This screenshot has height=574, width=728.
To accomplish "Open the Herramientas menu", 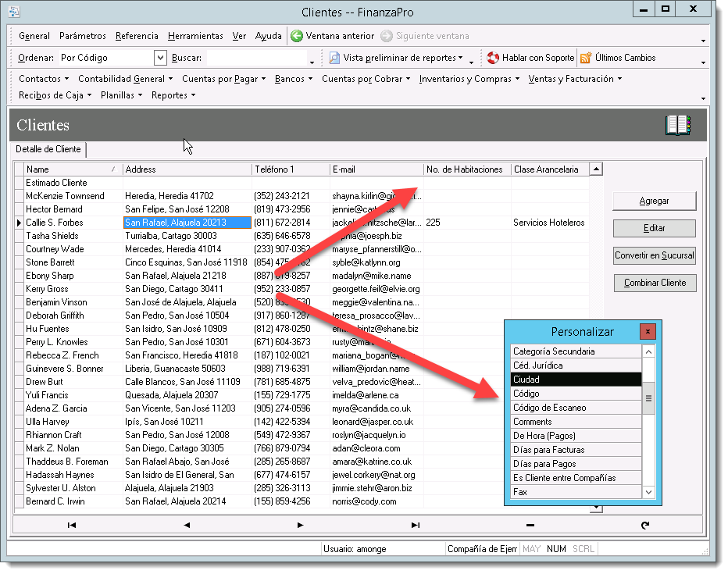I will pyautogui.click(x=195, y=36).
